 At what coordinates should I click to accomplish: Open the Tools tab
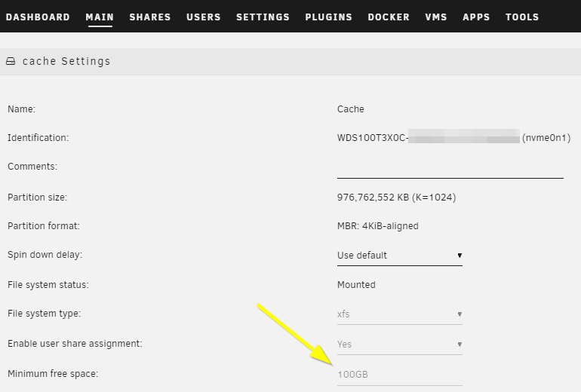pyautogui.click(x=522, y=17)
